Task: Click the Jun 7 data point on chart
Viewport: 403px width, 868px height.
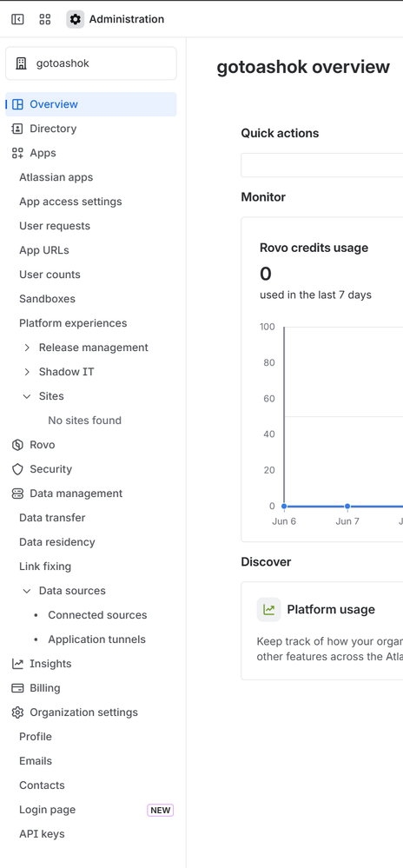Action: click(x=347, y=506)
